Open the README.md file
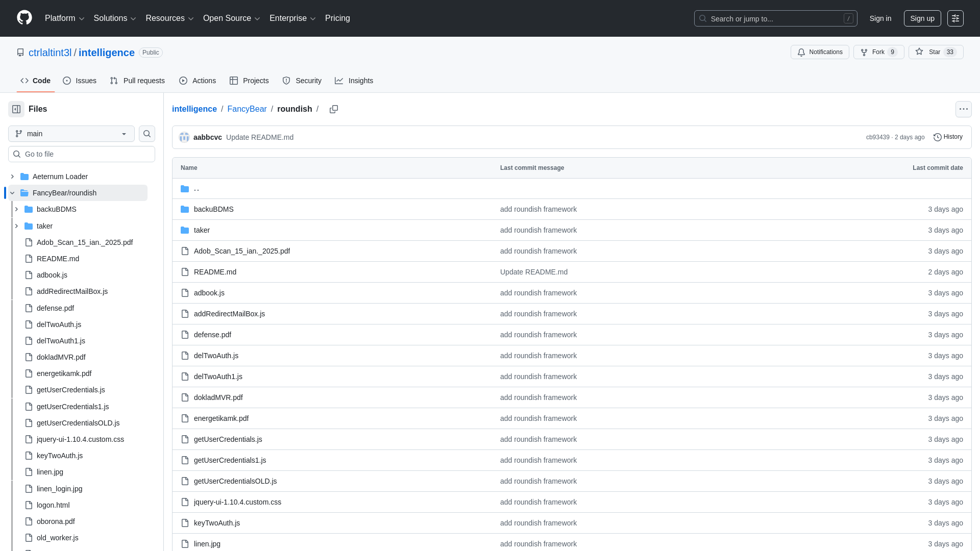 coord(215,272)
